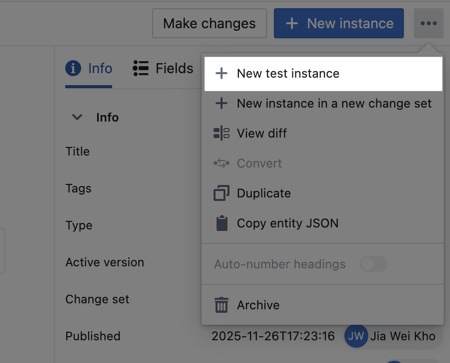Click the Title field label
The width and height of the screenshot is (450, 363).
(x=77, y=152)
